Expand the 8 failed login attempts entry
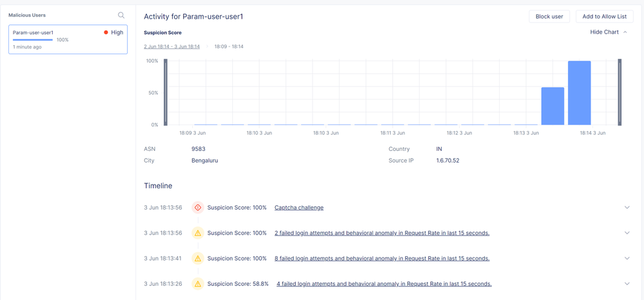The width and height of the screenshot is (644, 300). pos(627,258)
